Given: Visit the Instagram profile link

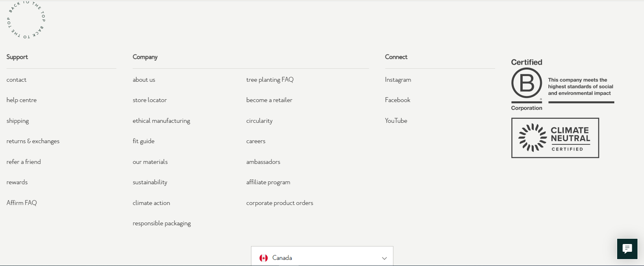Looking at the screenshot, I should click(398, 80).
